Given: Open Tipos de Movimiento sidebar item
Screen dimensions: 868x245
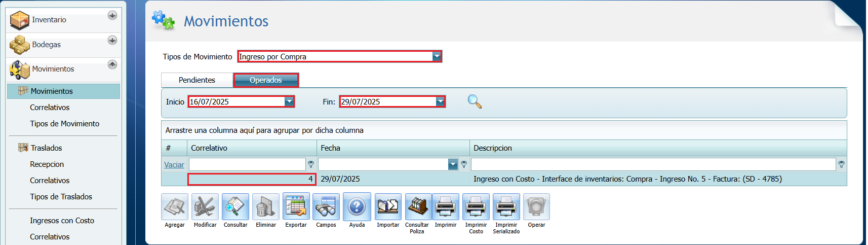Looking at the screenshot, I should [x=64, y=124].
